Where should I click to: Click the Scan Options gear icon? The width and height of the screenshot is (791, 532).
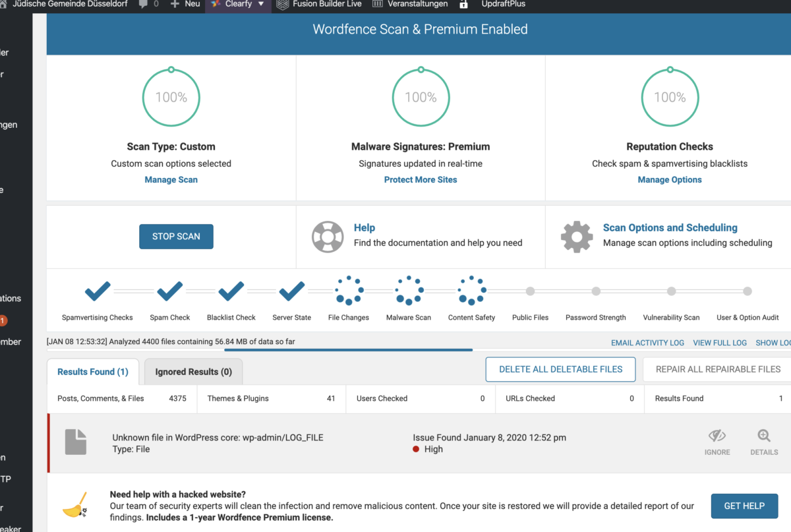click(577, 236)
